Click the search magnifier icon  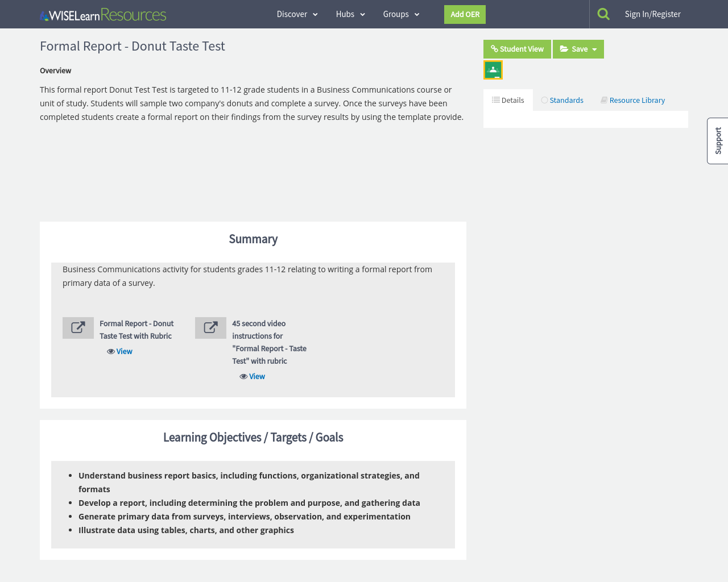coord(603,14)
